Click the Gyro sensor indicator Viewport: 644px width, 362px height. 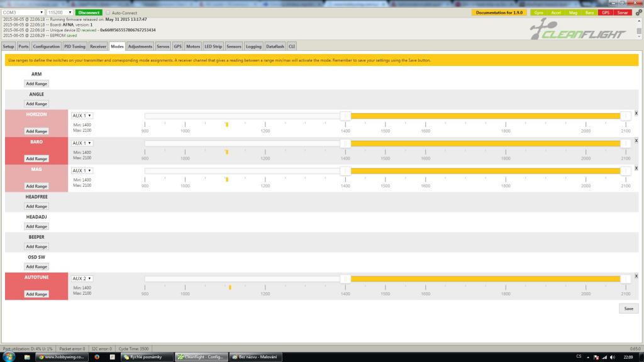pos(539,13)
